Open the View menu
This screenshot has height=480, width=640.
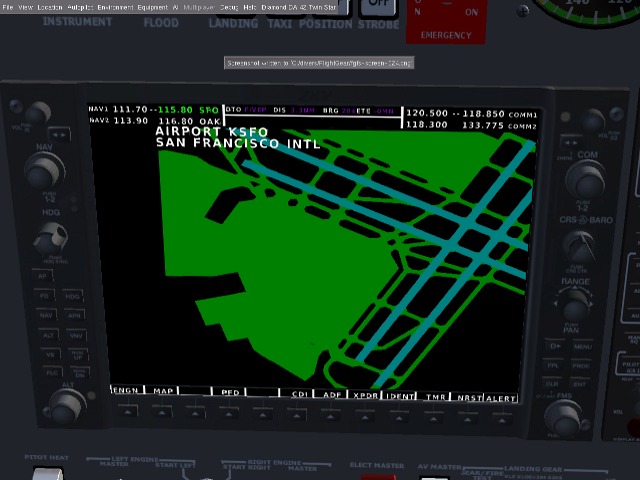pos(26,7)
